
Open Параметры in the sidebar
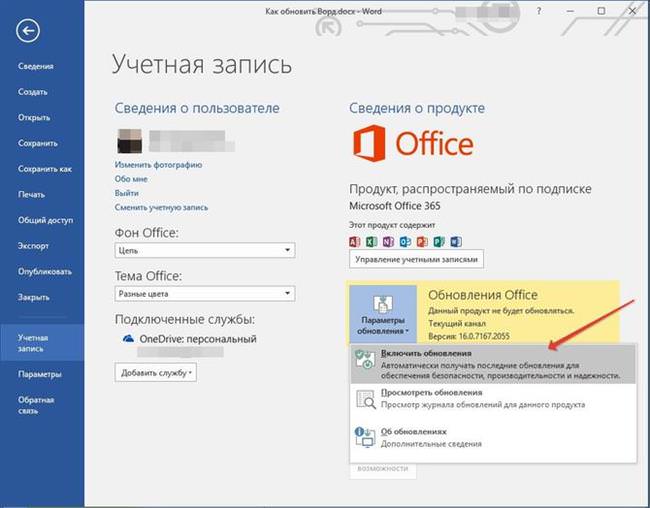tap(39, 374)
